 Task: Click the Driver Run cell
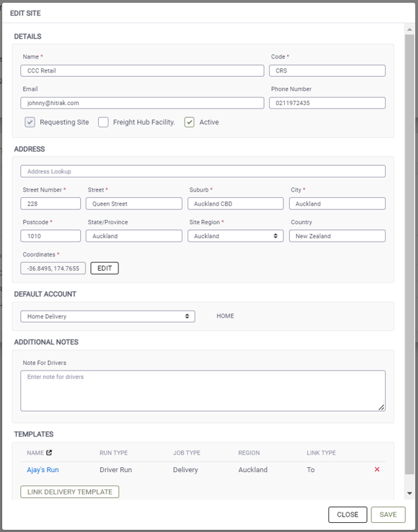pyautogui.click(x=116, y=470)
